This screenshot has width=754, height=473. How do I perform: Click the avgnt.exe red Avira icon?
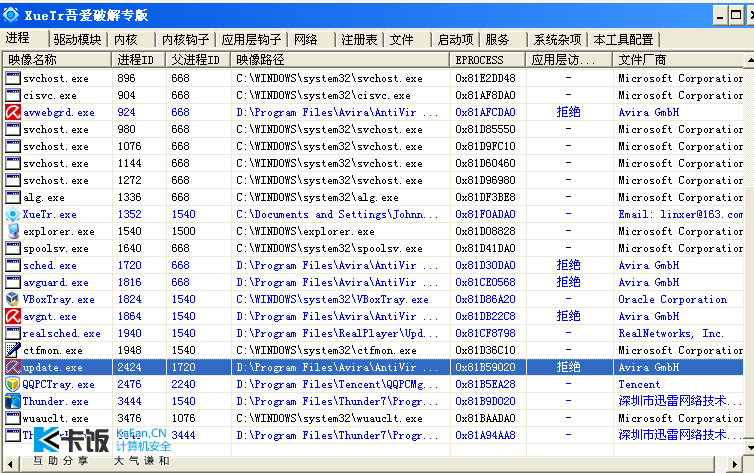13,316
